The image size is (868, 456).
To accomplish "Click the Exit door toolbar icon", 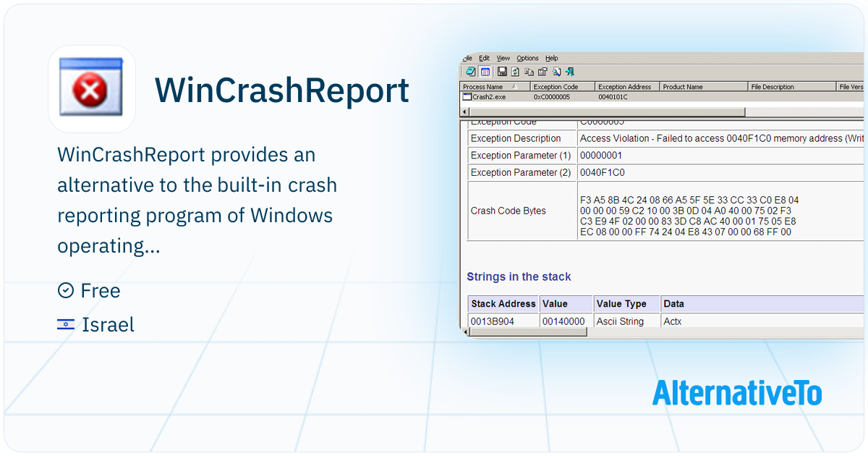I will click(570, 72).
